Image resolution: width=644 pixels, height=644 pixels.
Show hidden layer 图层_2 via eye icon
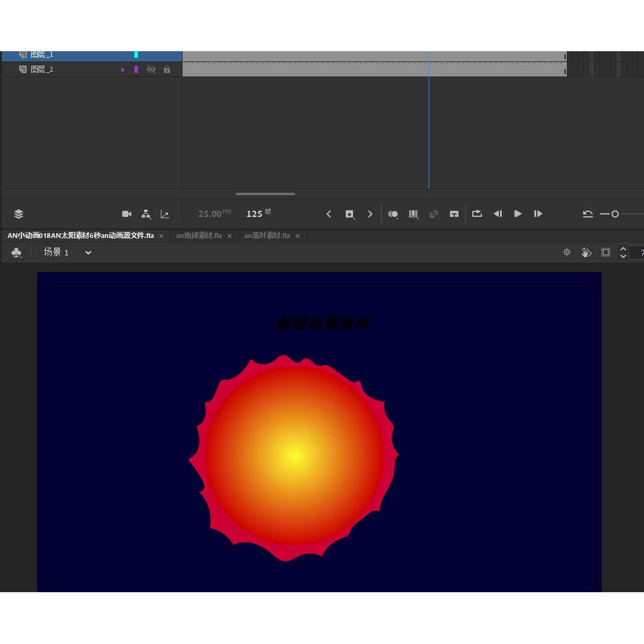pyautogui.click(x=151, y=69)
